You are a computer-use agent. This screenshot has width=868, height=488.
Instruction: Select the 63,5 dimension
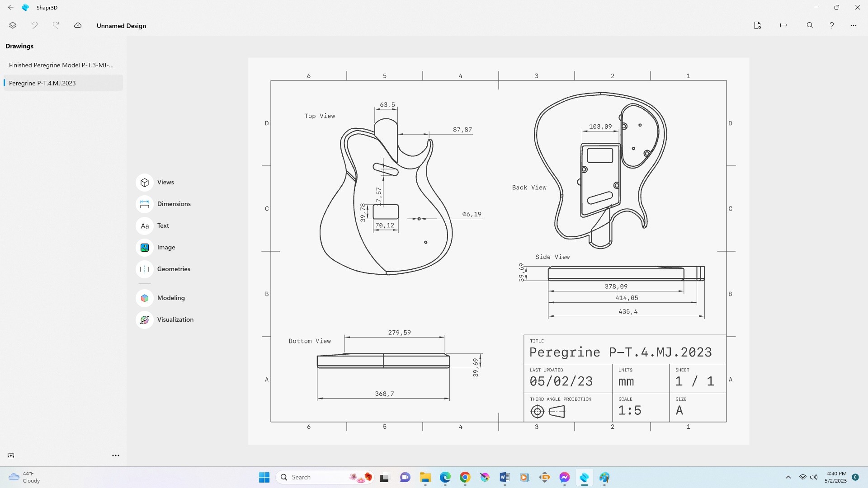click(387, 105)
